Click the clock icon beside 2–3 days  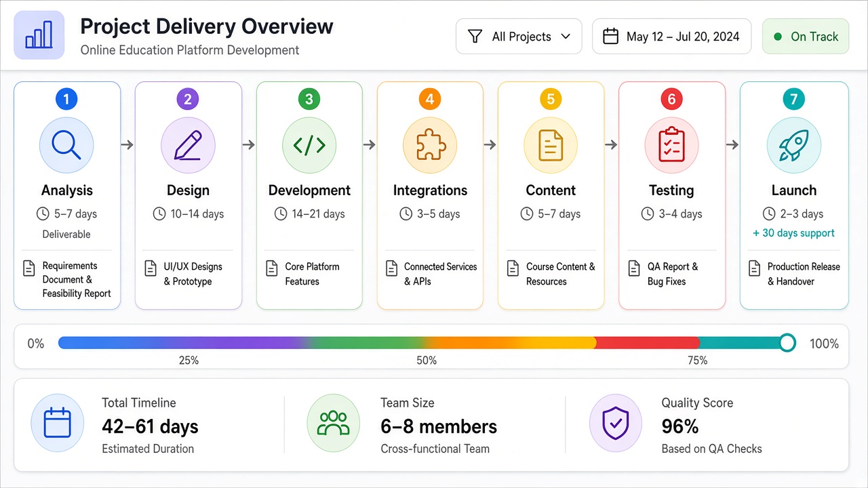coord(769,214)
